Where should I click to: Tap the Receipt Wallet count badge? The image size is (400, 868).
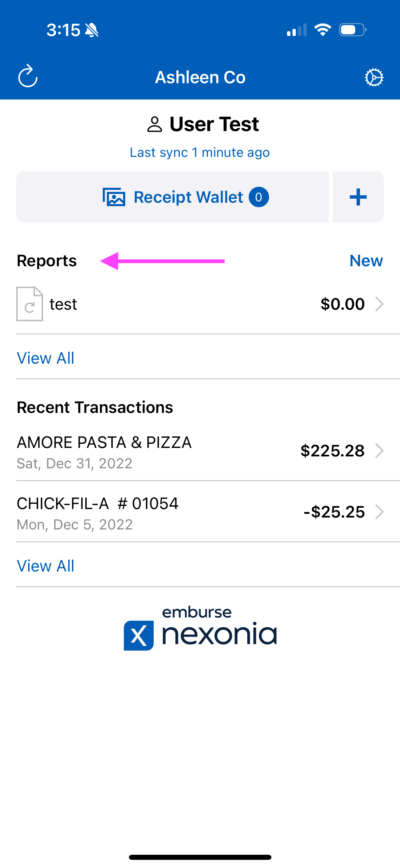[x=259, y=197]
